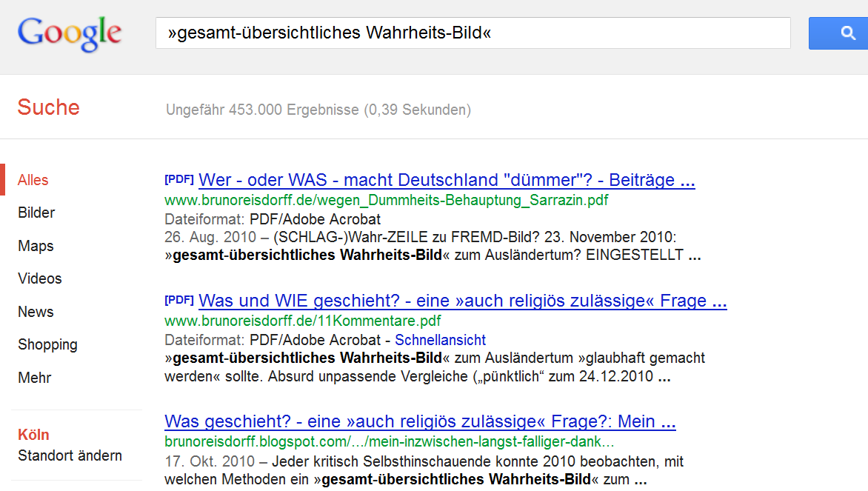This screenshot has width=868, height=491.
Task: Expand the Mehr sidebar option
Action: [x=34, y=378]
